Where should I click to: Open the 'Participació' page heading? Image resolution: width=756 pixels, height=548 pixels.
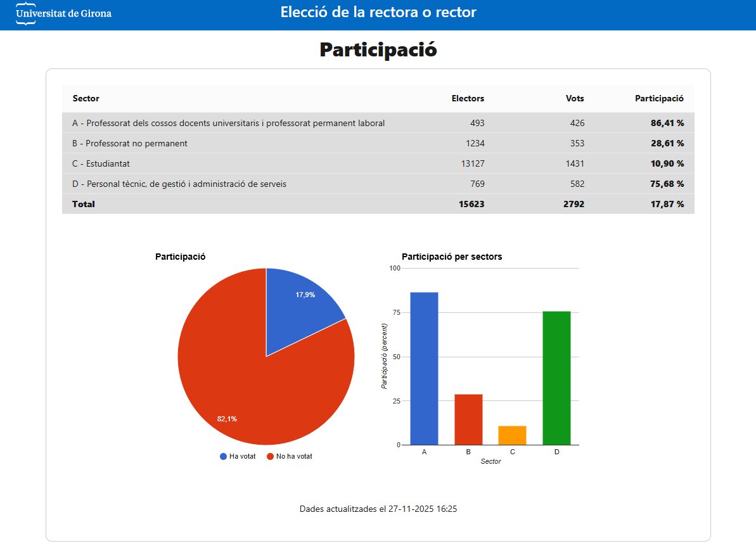[x=378, y=49]
